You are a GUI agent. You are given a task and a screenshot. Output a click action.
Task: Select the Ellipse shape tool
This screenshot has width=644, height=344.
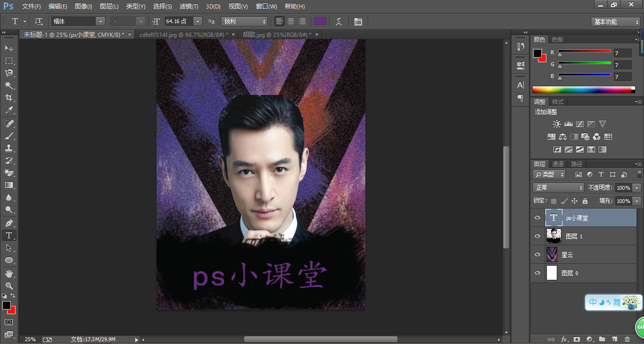9,260
